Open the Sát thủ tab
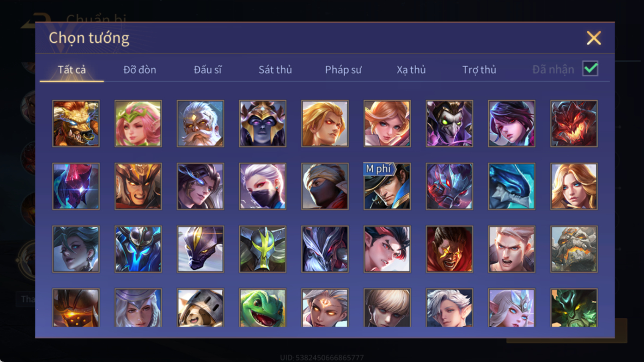 (x=275, y=70)
